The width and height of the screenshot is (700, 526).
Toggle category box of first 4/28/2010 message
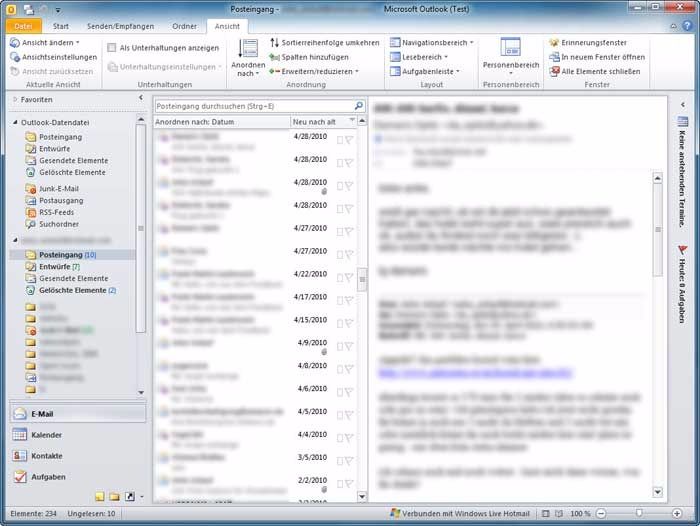pos(340,140)
